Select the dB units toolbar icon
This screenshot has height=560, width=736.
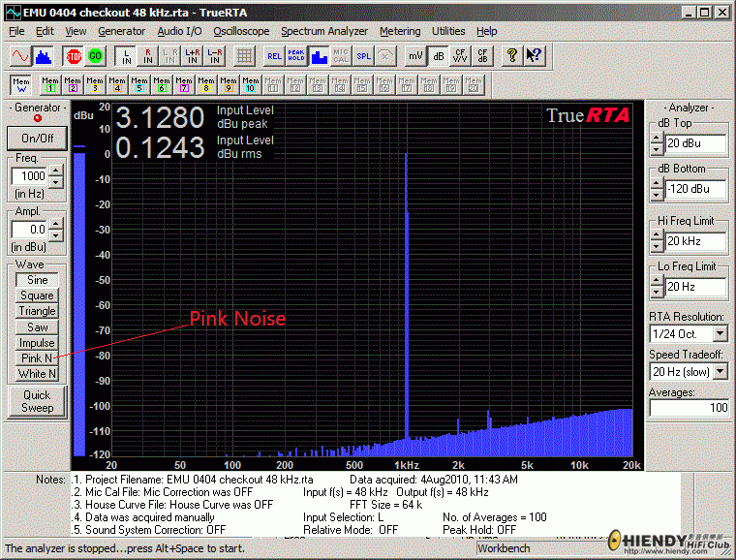coord(439,56)
